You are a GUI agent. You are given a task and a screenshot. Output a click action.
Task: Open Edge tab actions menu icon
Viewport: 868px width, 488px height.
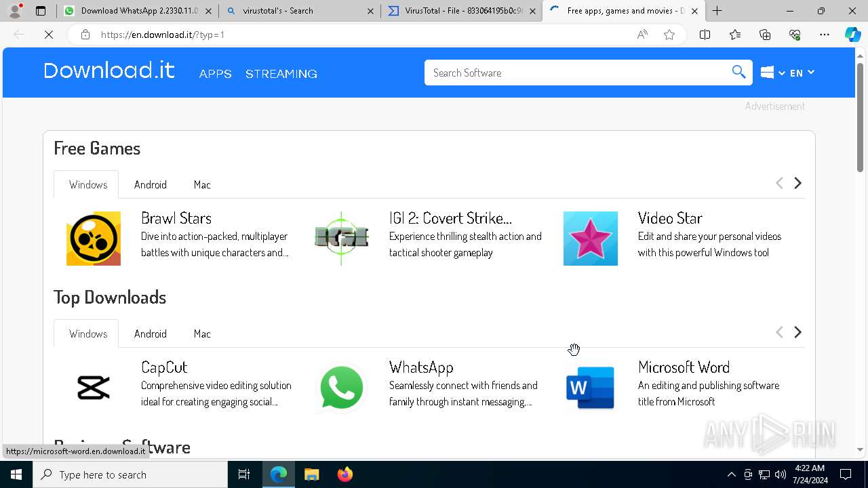tap(41, 11)
